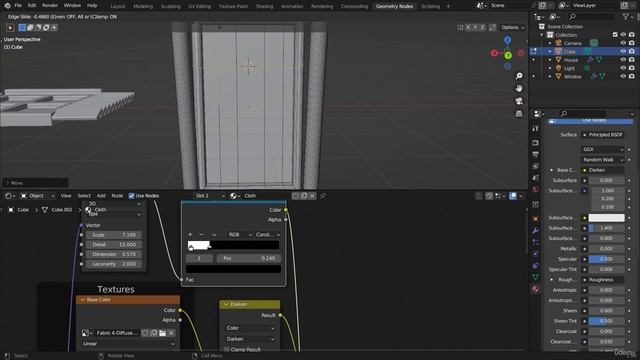Click the Options button in viewport header
The height and width of the screenshot is (360, 640).
(x=513, y=27)
